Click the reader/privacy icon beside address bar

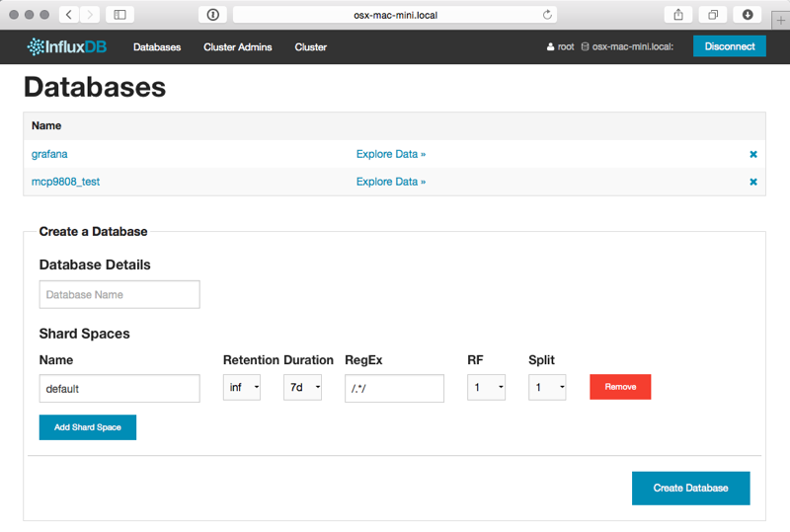tap(212, 15)
